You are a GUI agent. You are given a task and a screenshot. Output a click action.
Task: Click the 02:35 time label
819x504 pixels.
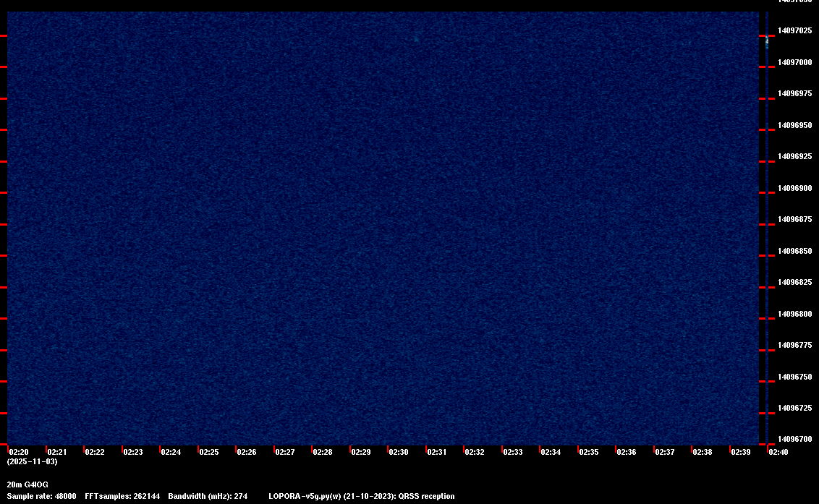tap(589, 452)
